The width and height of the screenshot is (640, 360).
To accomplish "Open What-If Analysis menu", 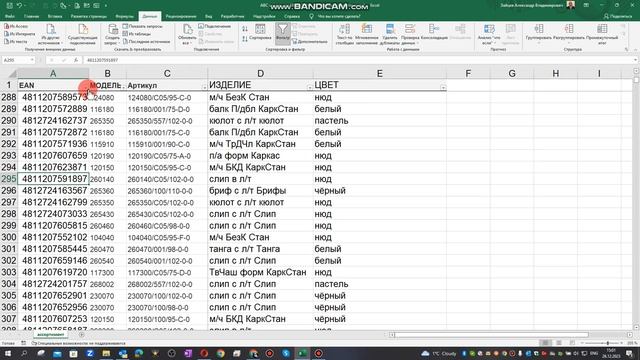I will (x=489, y=33).
